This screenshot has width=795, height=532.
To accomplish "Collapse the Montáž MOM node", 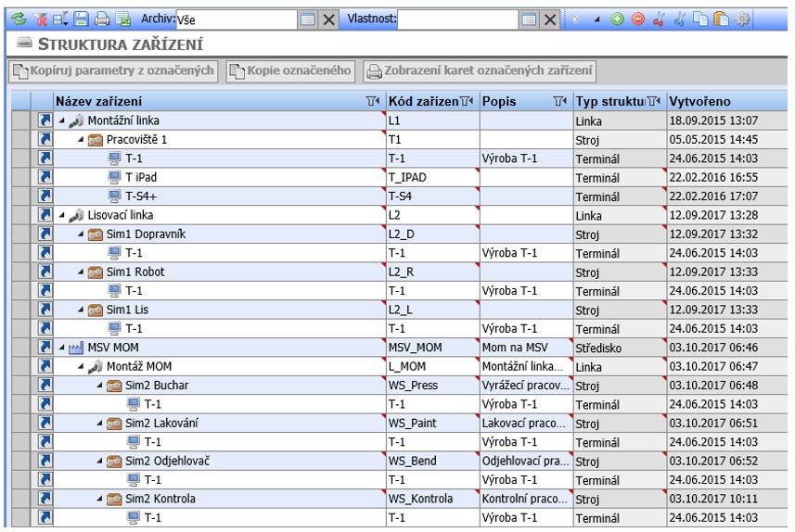I will coord(81,366).
